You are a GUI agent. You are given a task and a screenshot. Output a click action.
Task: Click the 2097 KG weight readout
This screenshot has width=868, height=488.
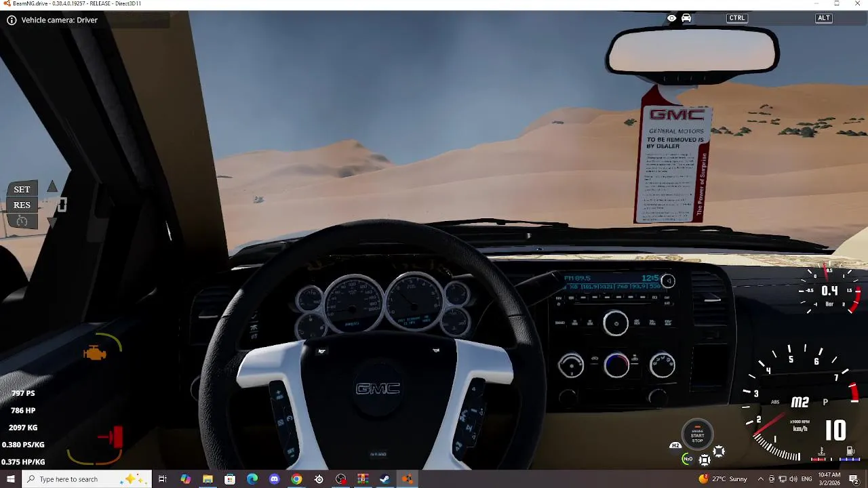23,428
